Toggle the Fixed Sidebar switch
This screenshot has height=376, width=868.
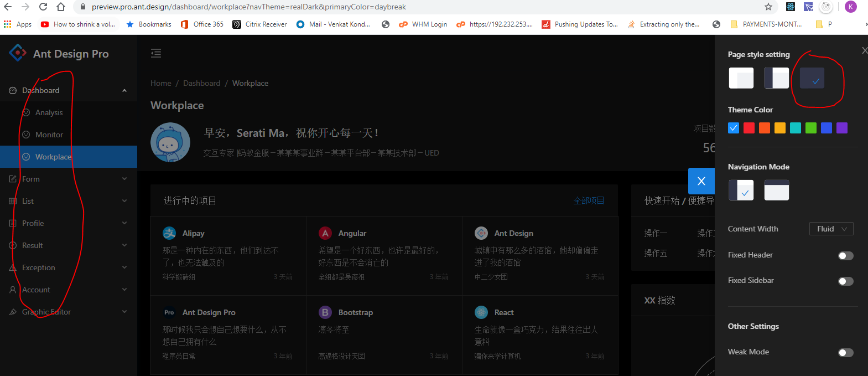pos(846,281)
